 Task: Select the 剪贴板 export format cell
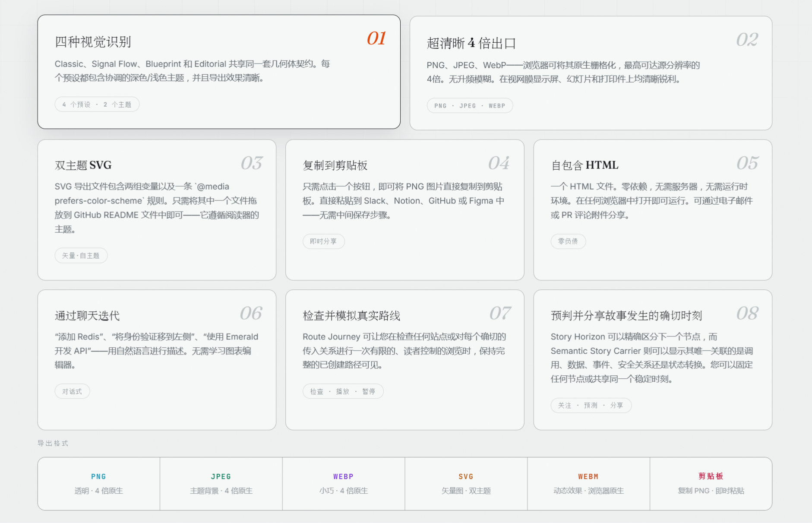[711, 484]
